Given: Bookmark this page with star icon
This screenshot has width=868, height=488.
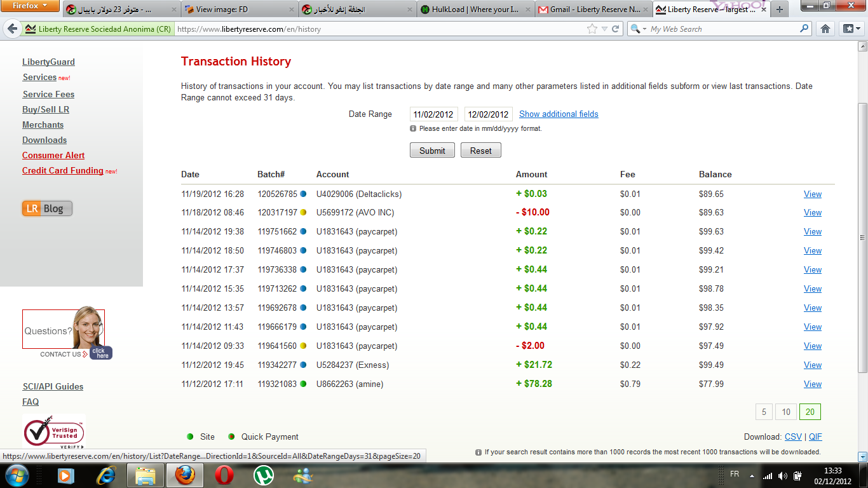Looking at the screenshot, I should tap(592, 29).
